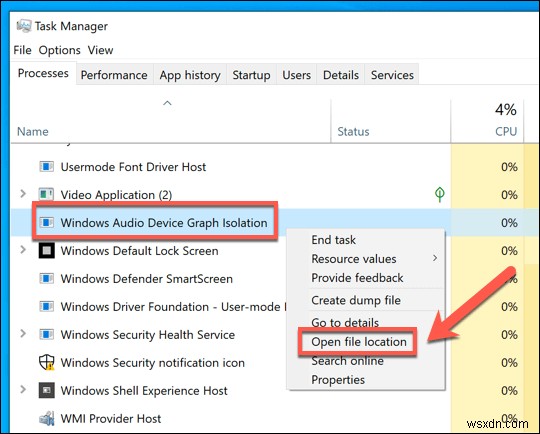Click the Usermode Font Driver Host icon
Viewport: 540px width, 434px height.
(x=46, y=167)
